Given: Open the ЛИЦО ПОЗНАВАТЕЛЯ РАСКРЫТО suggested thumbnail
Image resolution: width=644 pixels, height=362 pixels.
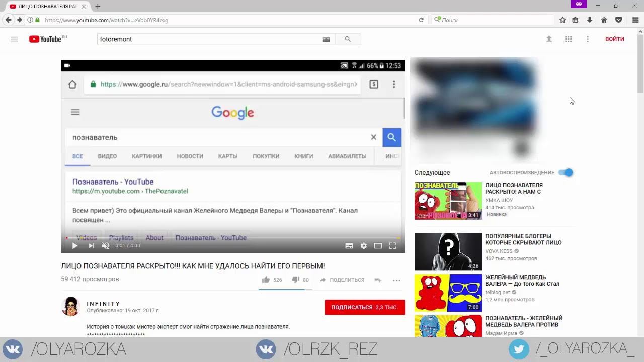Looking at the screenshot, I should click(448, 201).
